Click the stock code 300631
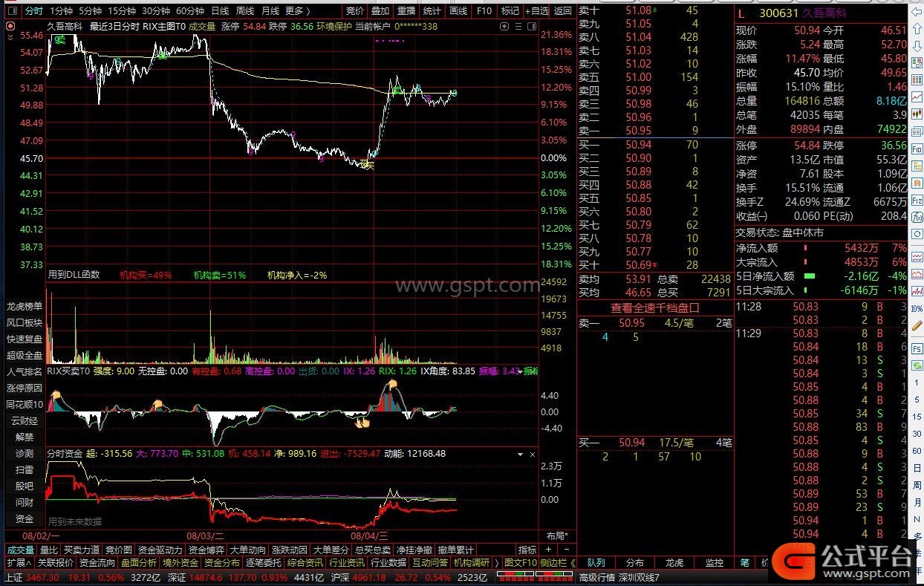 click(x=778, y=14)
